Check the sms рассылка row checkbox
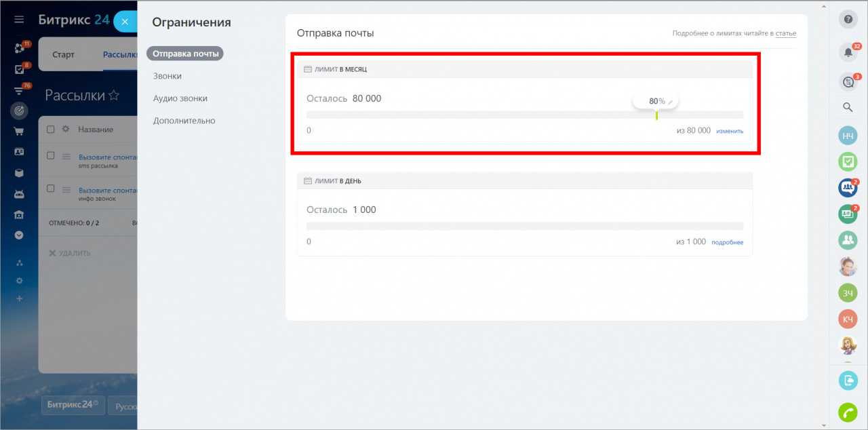Viewport: 868px width, 430px height. click(x=51, y=155)
